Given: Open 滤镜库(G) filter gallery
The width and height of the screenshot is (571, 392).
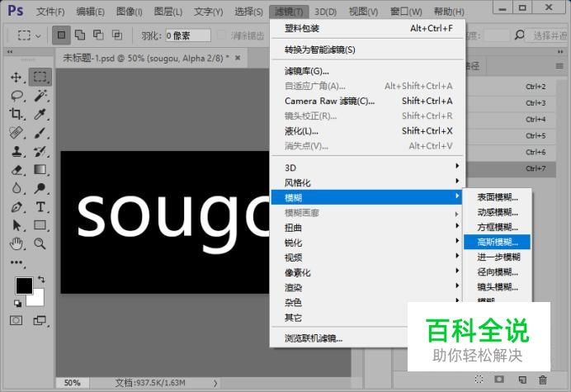Looking at the screenshot, I should pyautogui.click(x=368, y=71).
